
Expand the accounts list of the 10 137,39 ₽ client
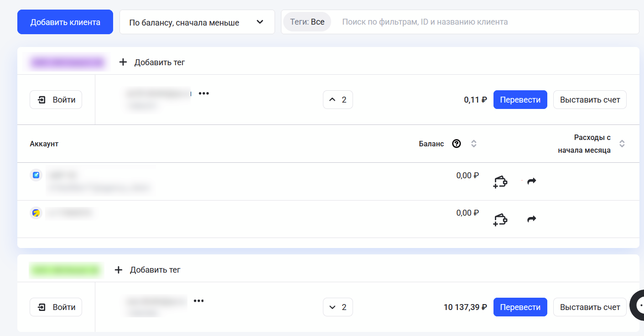338,307
